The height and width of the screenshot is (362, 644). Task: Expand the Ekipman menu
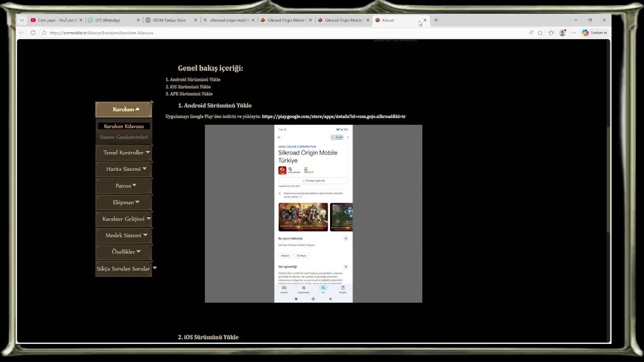pos(124,202)
